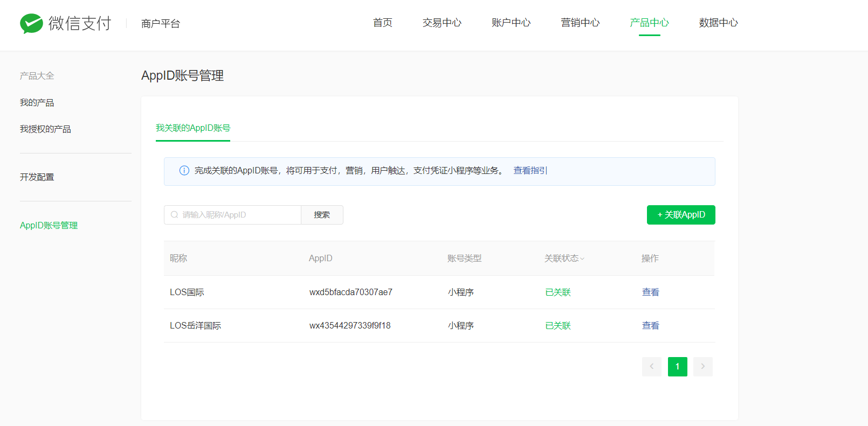
Task: Open 账户中心 in top navigation
Action: pyautogui.click(x=511, y=23)
